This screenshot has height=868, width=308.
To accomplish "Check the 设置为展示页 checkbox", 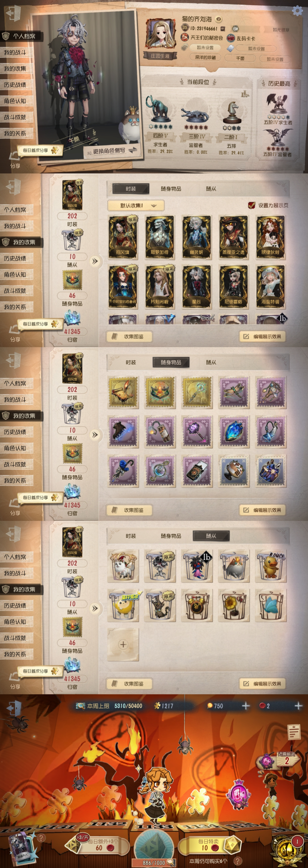I will point(251,205).
